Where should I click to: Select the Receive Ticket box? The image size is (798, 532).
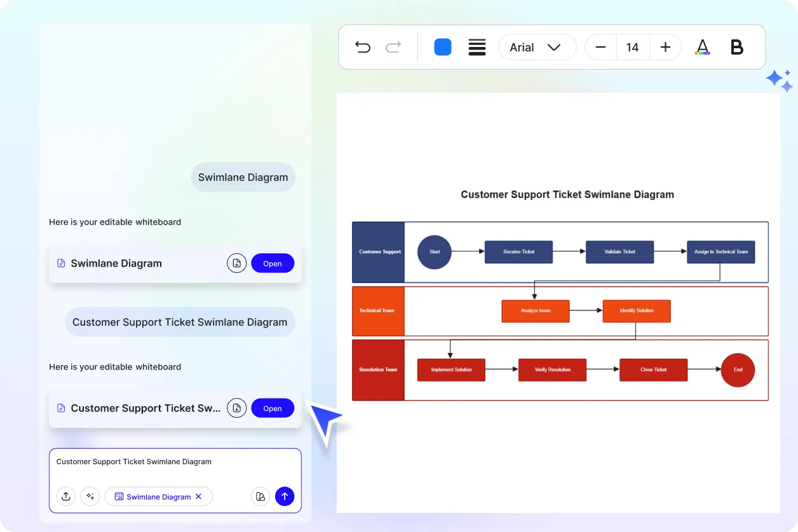519,252
